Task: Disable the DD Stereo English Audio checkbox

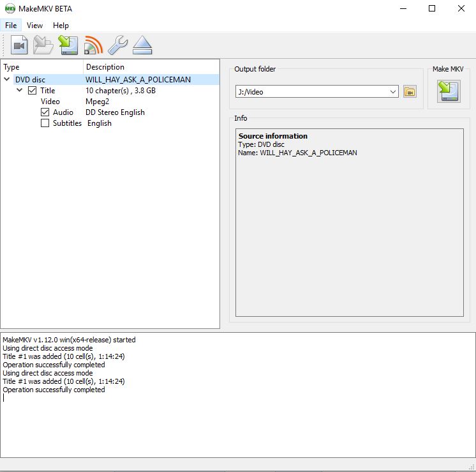Action: [45, 112]
